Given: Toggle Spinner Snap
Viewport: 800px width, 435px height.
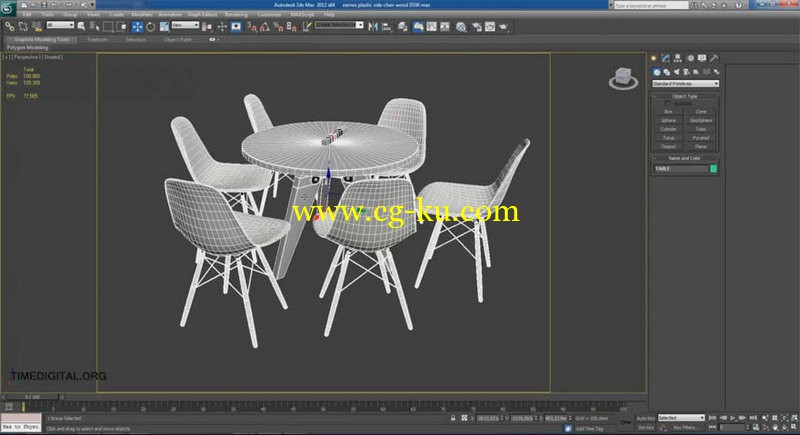Looking at the screenshot, I should point(291,27).
